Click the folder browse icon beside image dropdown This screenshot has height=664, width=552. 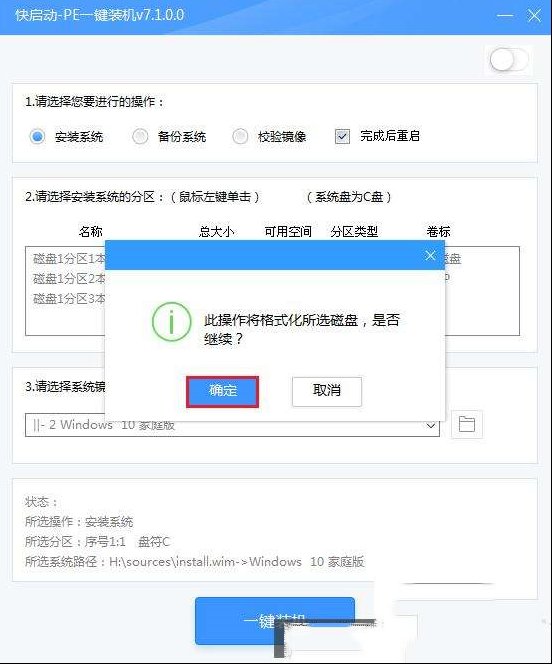pyautogui.click(x=466, y=424)
